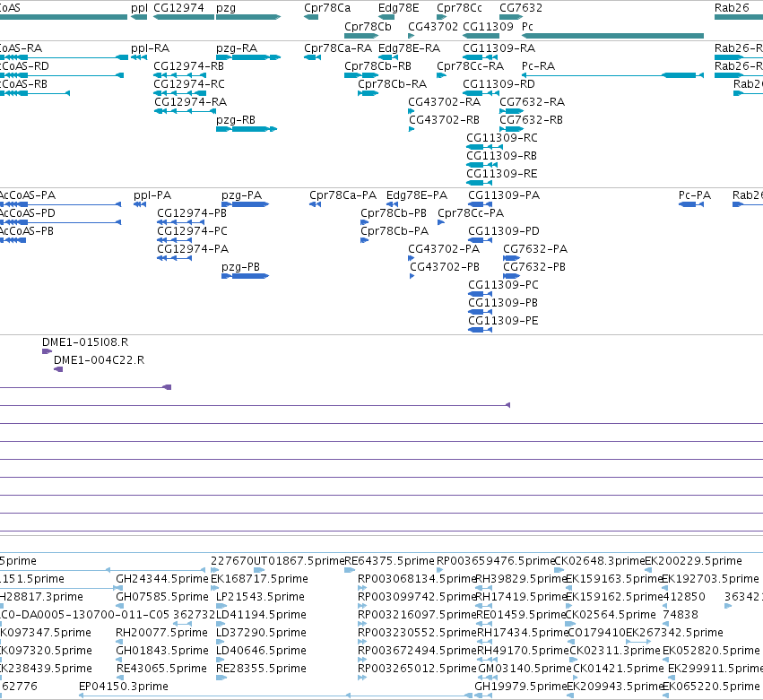Select EST GH24344.5prime
Viewport: 763px width, 700px height.
click(162, 579)
